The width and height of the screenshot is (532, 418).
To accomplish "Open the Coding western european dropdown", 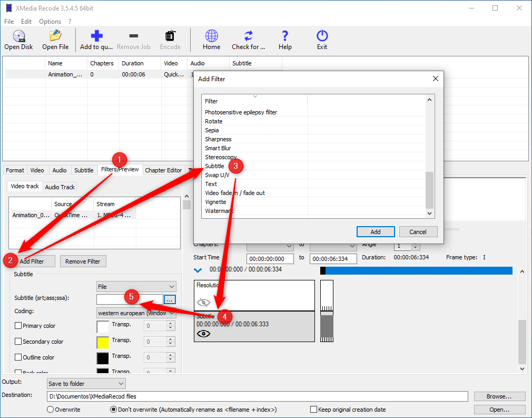I will coord(136,313).
